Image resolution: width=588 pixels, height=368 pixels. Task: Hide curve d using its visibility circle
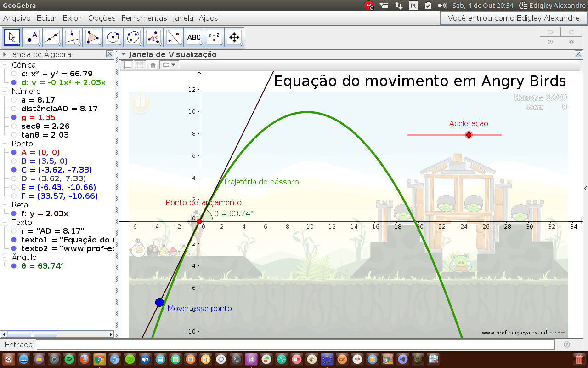click(x=14, y=82)
